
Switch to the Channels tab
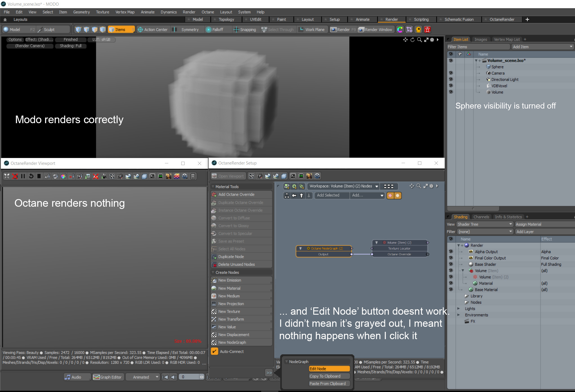[481, 217]
